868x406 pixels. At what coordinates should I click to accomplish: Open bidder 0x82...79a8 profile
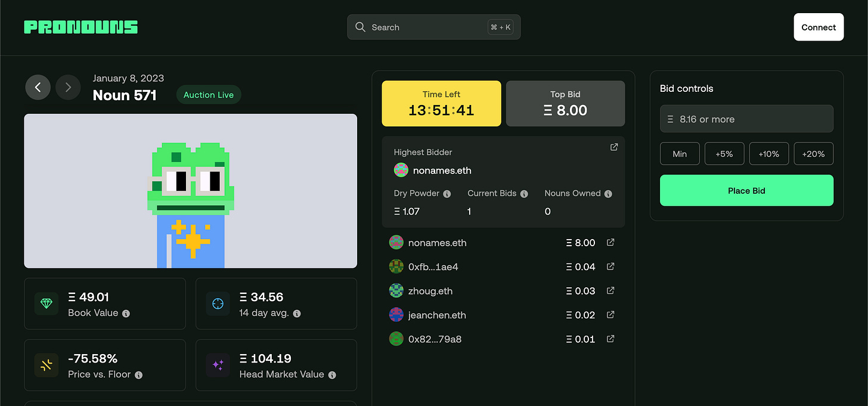tap(435, 339)
